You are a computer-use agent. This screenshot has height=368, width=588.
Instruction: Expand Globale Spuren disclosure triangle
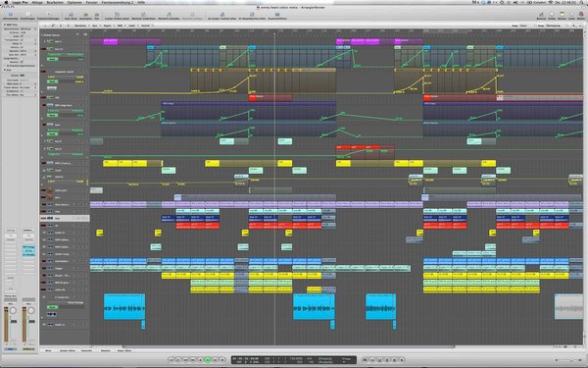click(42, 35)
